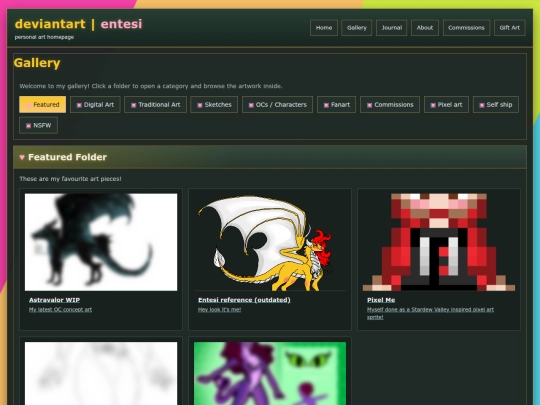Image resolution: width=540 pixels, height=405 pixels.
Task: Click the pink icon on Commissions folder
Action: pyautogui.click(x=370, y=105)
